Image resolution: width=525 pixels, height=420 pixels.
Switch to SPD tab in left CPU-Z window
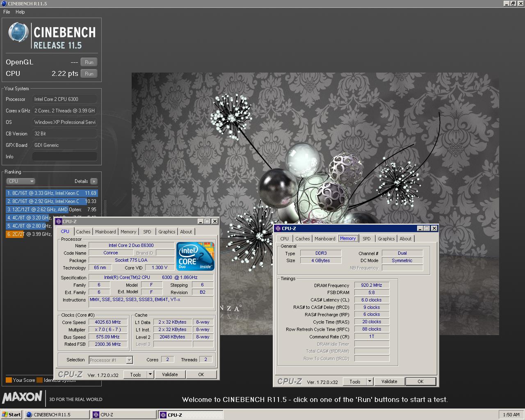[147, 232]
